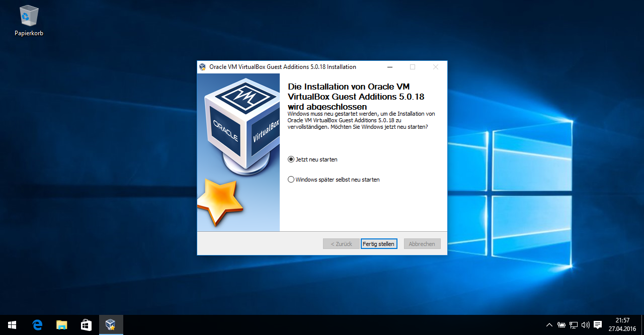The width and height of the screenshot is (644, 335).
Task: Click the 'Fertig stellen' button
Action: point(379,244)
